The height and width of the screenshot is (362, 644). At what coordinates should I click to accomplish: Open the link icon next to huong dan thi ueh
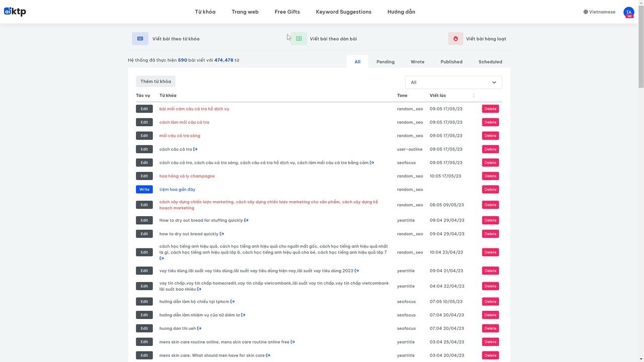[200, 328]
